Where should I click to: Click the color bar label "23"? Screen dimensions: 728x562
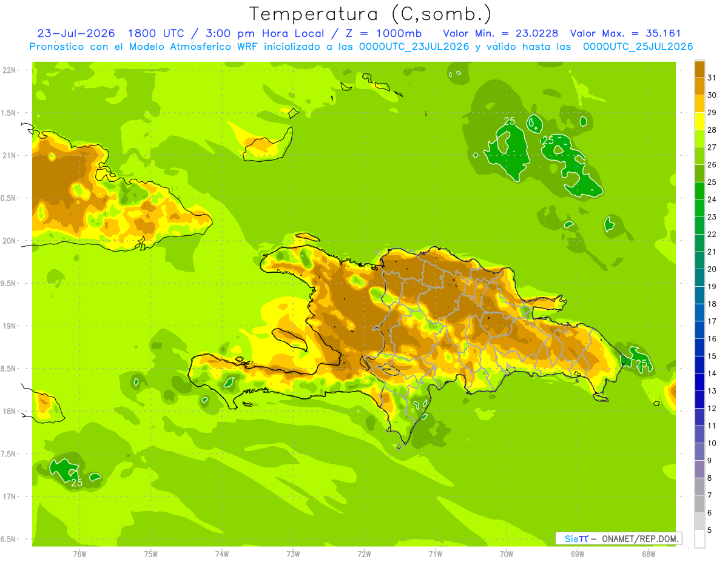pyautogui.click(x=712, y=217)
